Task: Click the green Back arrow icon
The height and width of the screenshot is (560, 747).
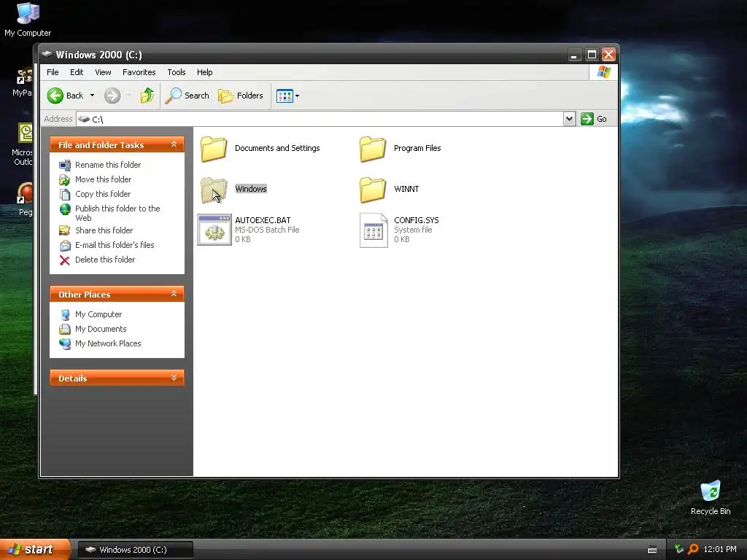Action: tap(55, 96)
